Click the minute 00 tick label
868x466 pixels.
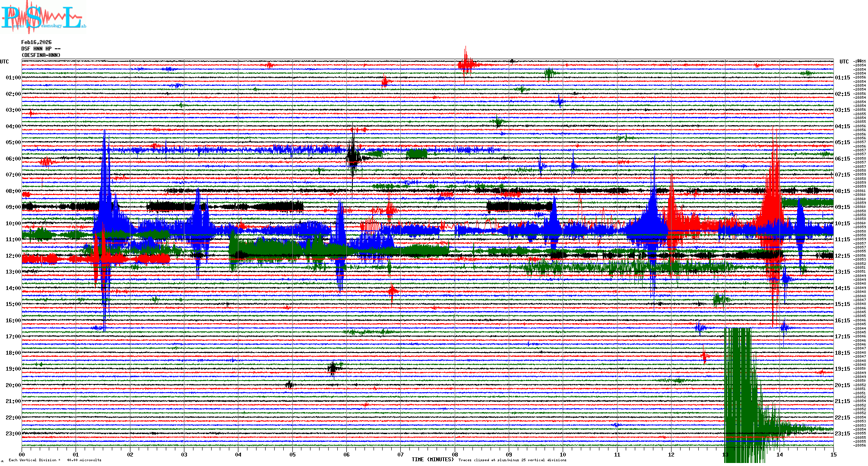pos(22,454)
